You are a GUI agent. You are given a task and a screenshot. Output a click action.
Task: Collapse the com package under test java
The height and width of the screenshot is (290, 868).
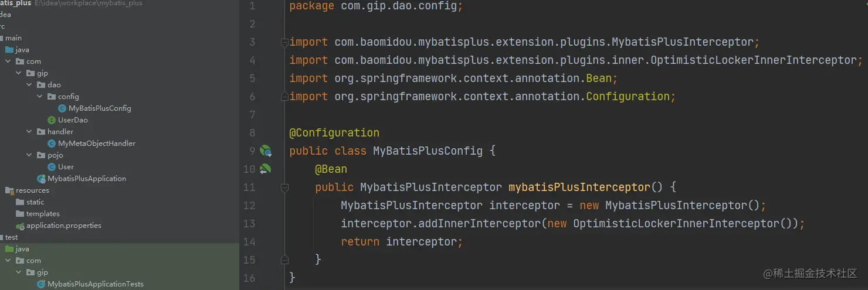coord(8,261)
